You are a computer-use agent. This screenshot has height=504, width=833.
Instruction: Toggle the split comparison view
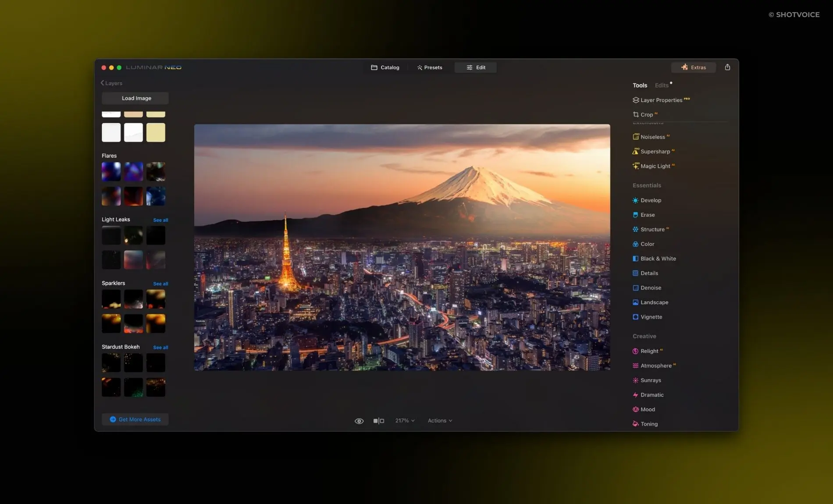point(378,420)
